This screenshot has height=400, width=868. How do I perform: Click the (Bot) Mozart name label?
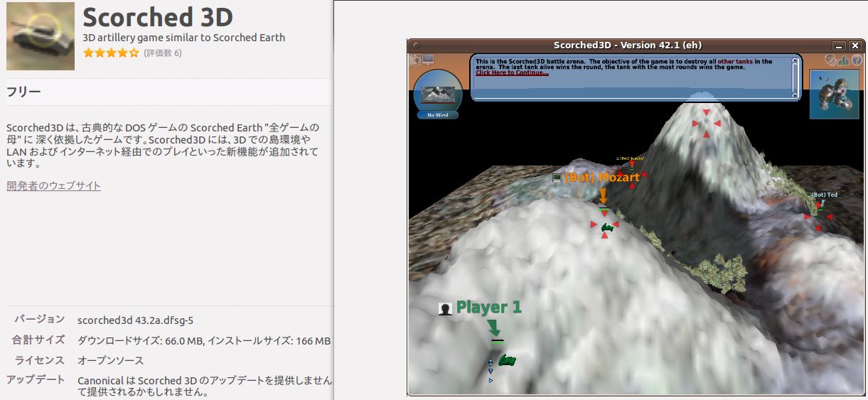click(x=602, y=178)
